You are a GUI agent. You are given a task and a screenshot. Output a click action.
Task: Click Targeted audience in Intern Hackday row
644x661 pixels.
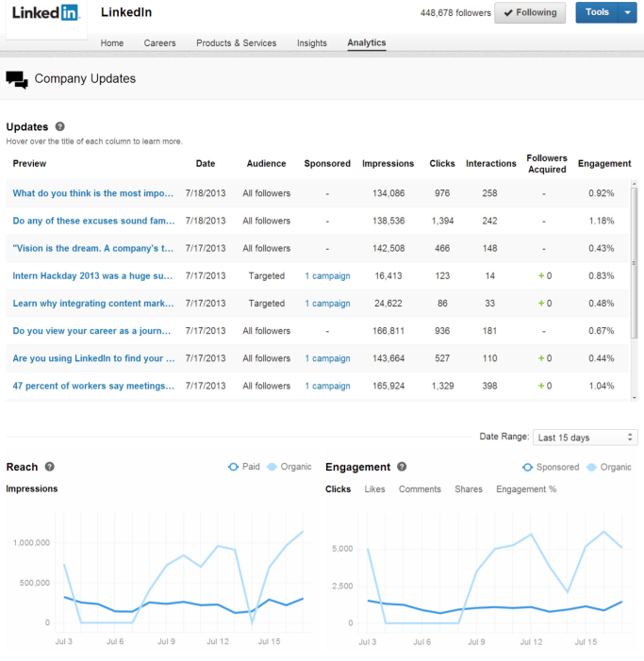click(x=267, y=275)
